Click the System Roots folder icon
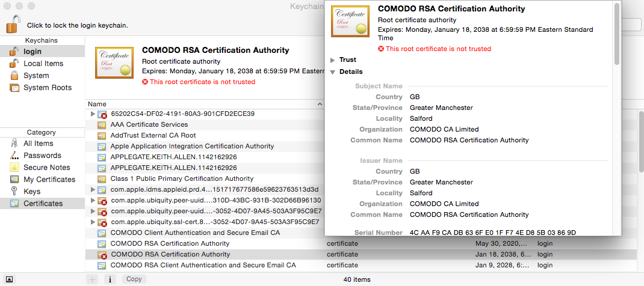 pos(14,88)
